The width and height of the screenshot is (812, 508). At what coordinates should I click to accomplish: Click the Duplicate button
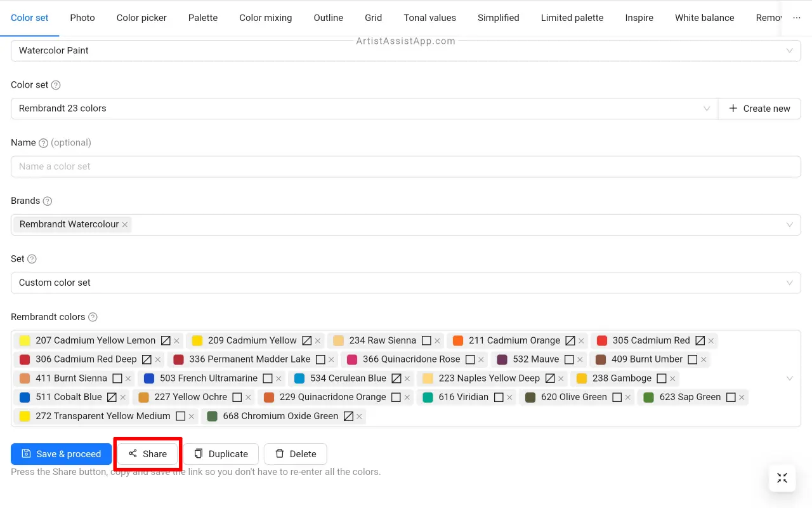pyautogui.click(x=221, y=454)
